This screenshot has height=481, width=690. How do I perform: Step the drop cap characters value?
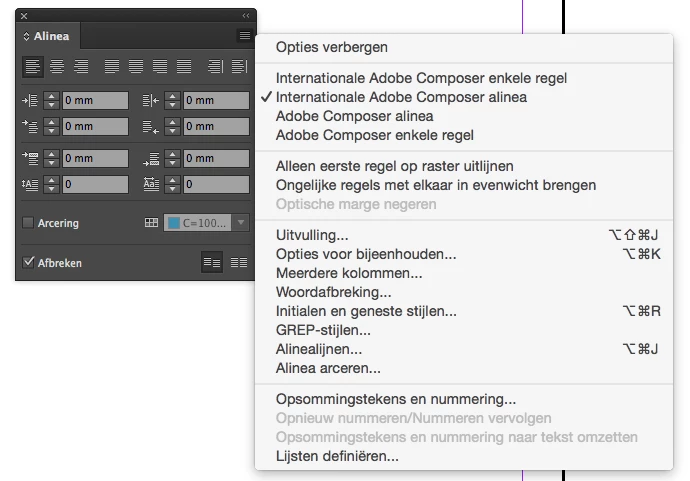pos(172,184)
